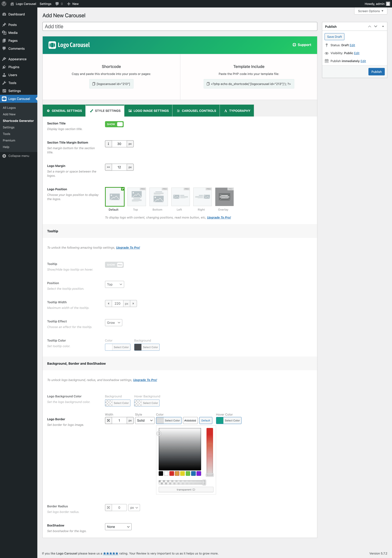This screenshot has width=392, height=558.
Task: Click the Support lifebuoy icon
Action: [x=294, y=45]
